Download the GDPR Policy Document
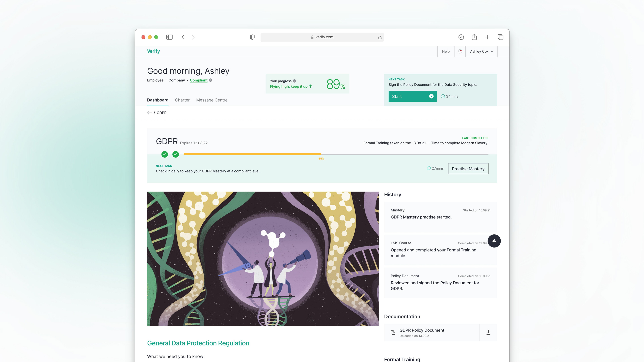 [488, 332]
